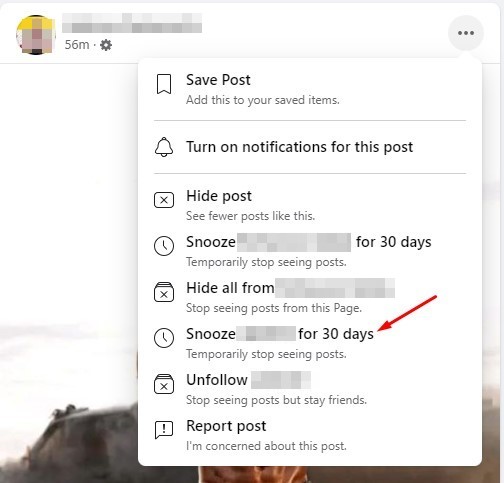Viewport: 504px width, 483px height.
Task: Select Report post text
Action: pos(226,426)
